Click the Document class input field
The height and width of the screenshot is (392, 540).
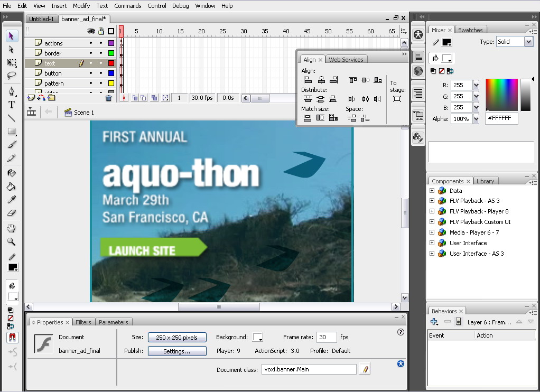tap(309, 369)
